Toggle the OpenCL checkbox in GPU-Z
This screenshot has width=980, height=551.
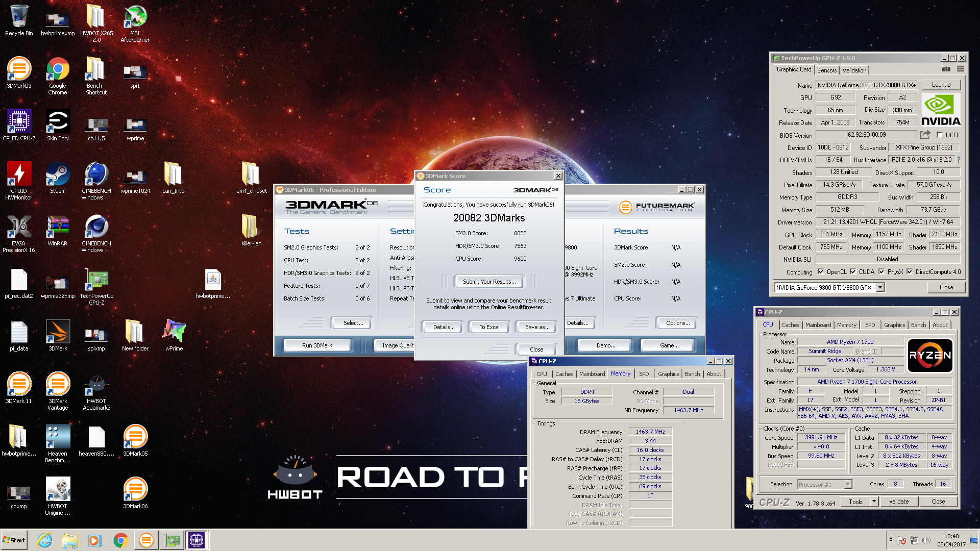click(x=821, y=272)
